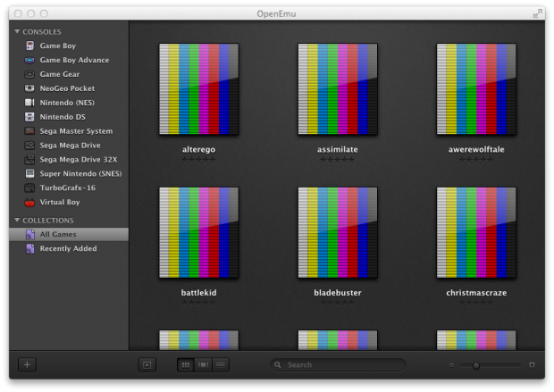Select Super Nintendo (SNES) in the sidebar
The height and width of the screenshot is (392, 554).
pos(80,173)
